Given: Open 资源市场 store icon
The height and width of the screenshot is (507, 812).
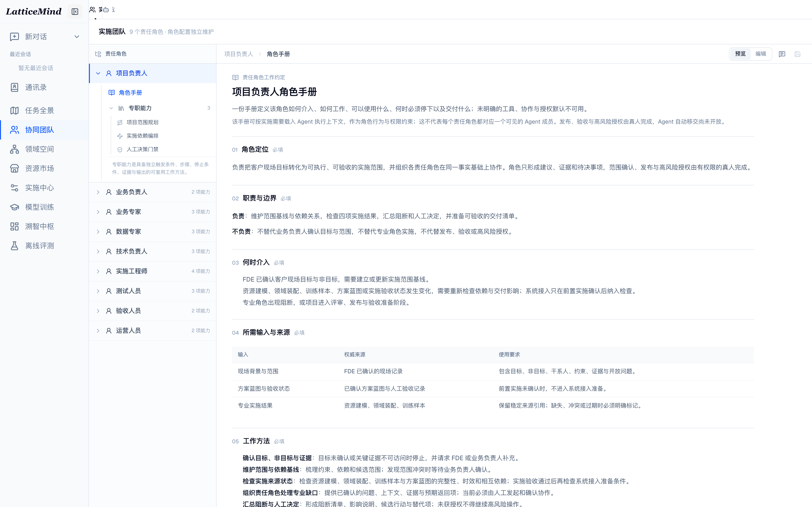Looking at the screenshot, I should pyautogui.click(x=14, y=168).
